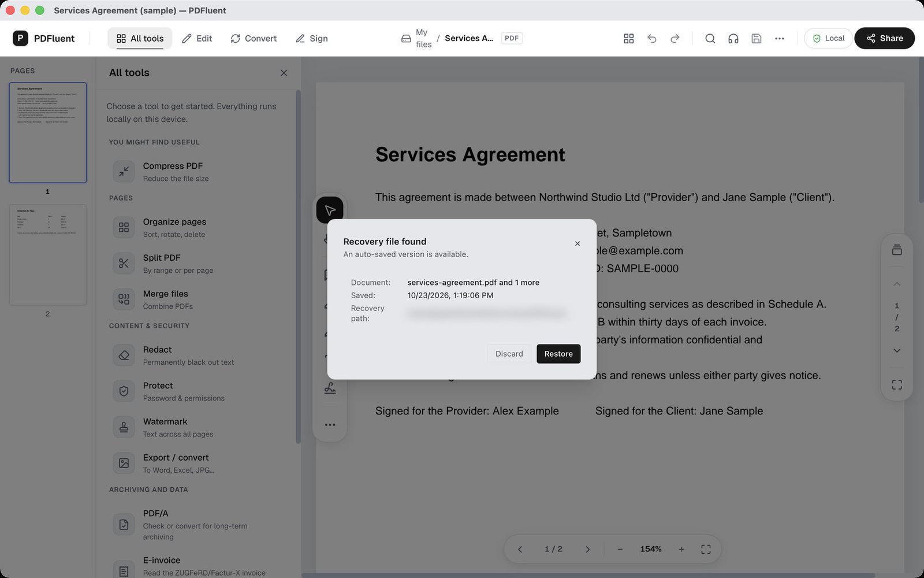Zoom in using the plus button
Image resolution: width=924 pixels, height=578 pixels.
[681, 549]
